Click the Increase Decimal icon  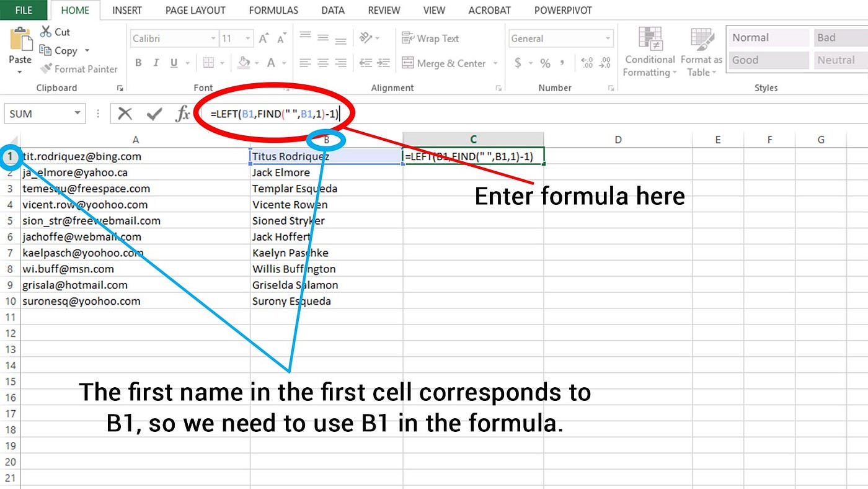click(587, 63)
